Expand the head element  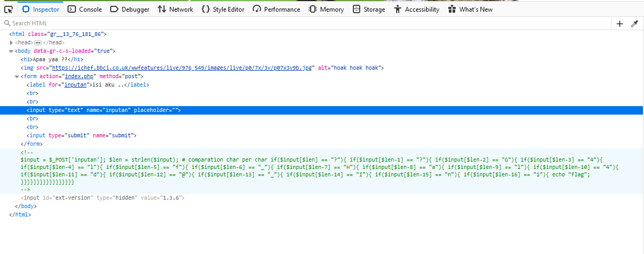[x=12, y=42]
